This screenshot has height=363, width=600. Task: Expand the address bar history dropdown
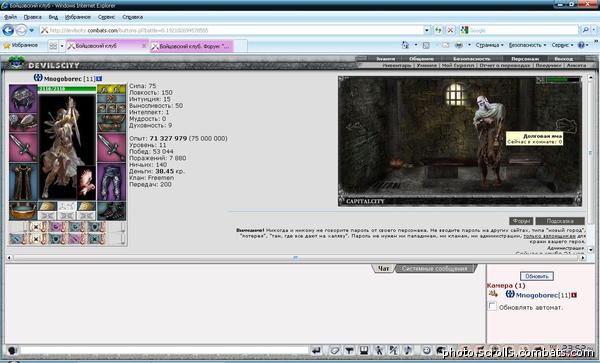coord(427,30)
